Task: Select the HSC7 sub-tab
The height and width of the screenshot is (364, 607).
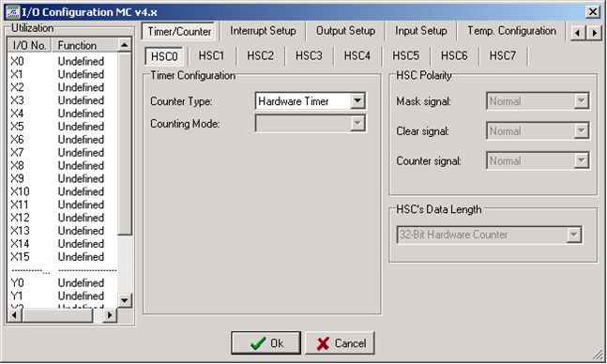Action: [x=503, y=55]
